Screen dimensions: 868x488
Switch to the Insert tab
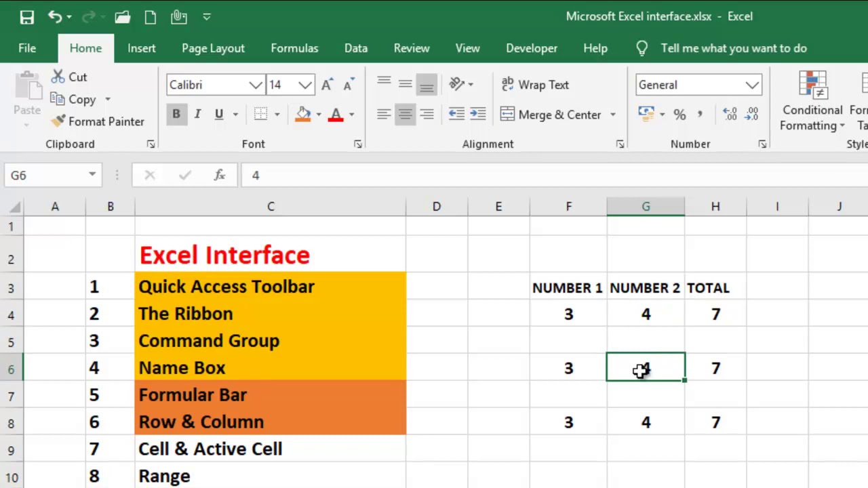click(142, 48)
